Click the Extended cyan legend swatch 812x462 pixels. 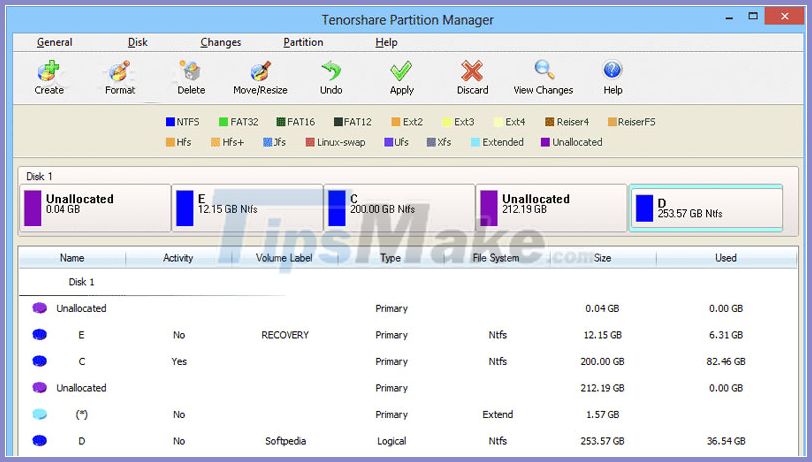(x=475, y=142)
